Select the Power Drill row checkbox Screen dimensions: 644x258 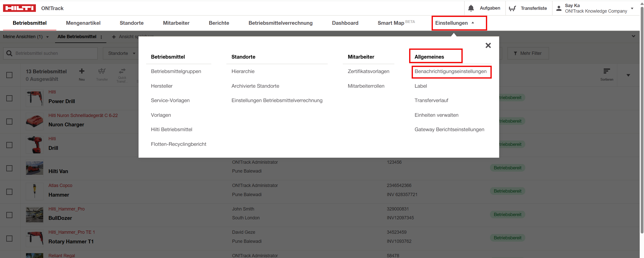point(9,98)
